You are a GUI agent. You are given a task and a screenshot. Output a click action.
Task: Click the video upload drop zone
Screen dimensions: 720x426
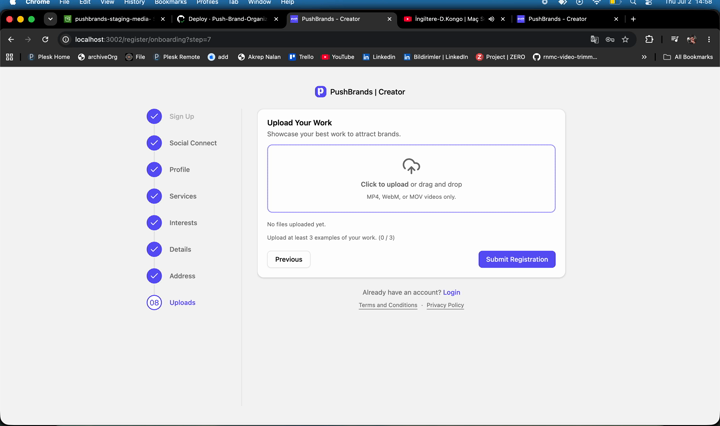tap(411, 179)
